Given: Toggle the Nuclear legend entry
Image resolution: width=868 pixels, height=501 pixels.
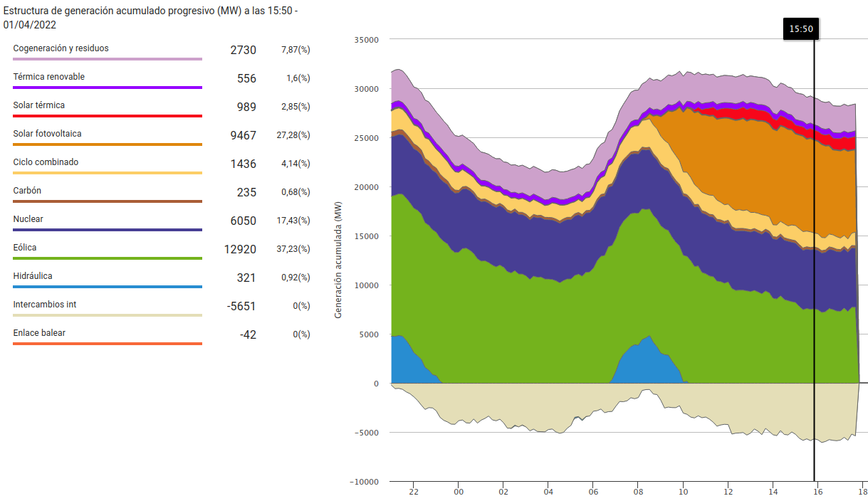Looking at the screenshot, I should (28, 219).
